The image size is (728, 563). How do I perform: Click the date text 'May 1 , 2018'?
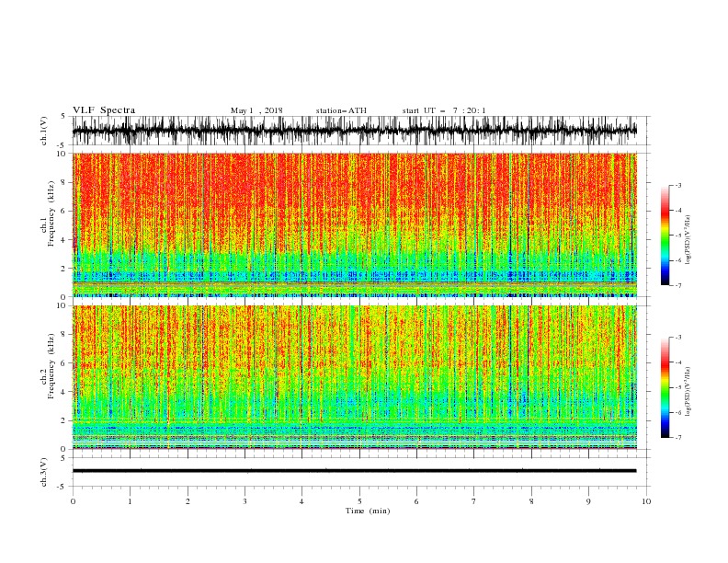(x=256, y=110)
